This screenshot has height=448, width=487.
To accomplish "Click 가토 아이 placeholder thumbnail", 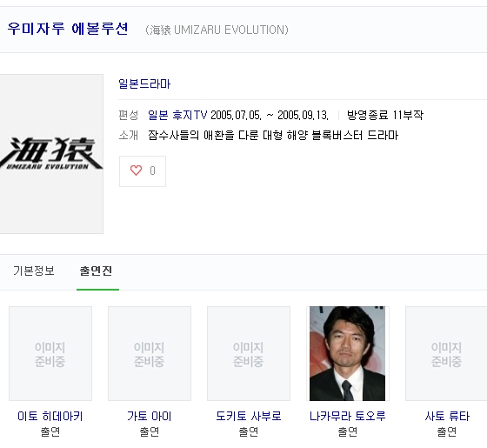I will click(150, 353).
